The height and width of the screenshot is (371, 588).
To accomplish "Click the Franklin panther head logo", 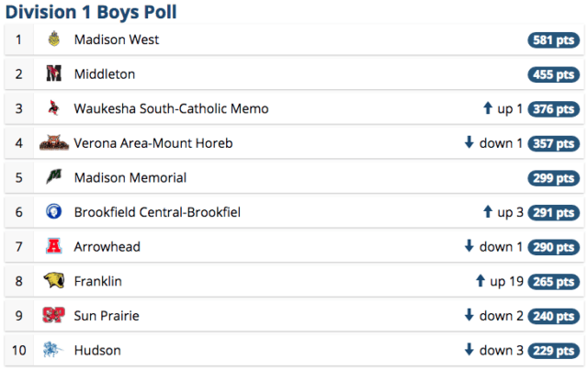I will [54, 281].
